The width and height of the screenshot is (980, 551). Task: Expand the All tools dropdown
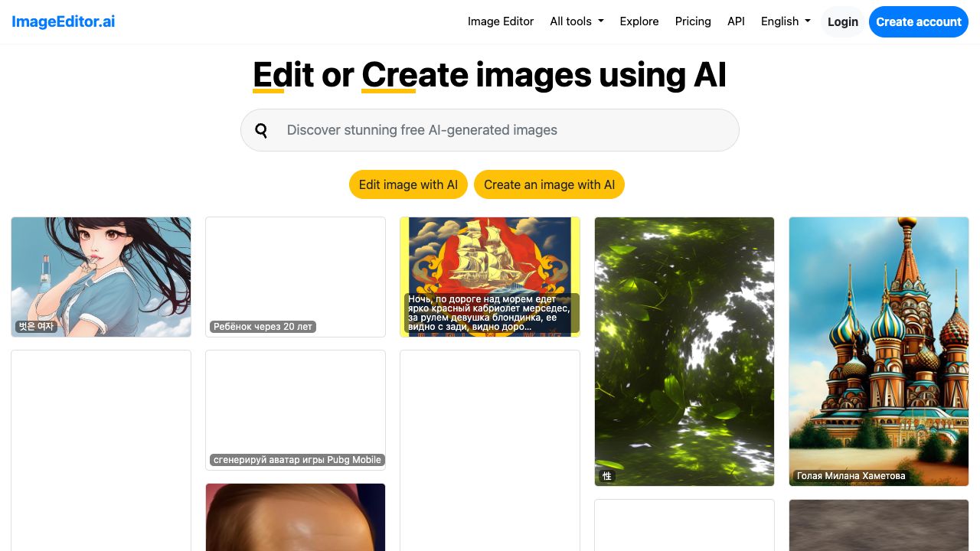(x=577, y=21)
